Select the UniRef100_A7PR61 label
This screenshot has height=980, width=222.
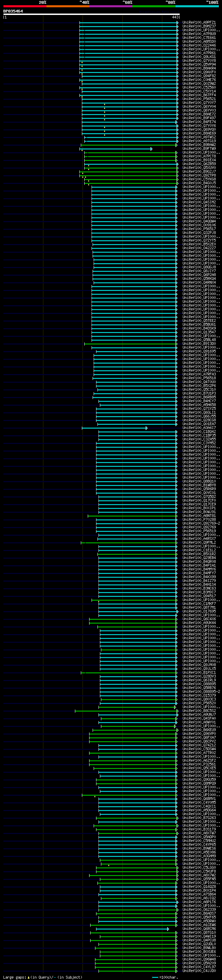click(199, 53)
